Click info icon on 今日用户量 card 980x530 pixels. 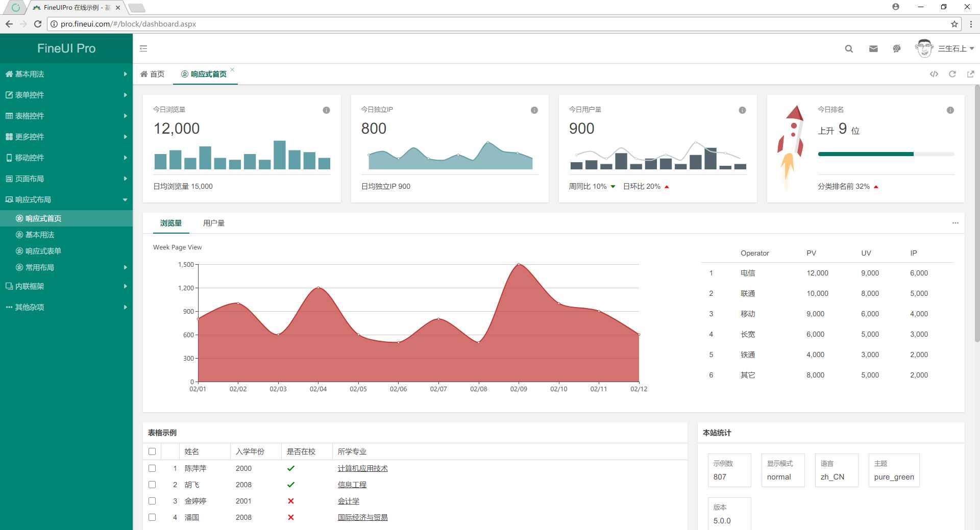coord(742,110)
